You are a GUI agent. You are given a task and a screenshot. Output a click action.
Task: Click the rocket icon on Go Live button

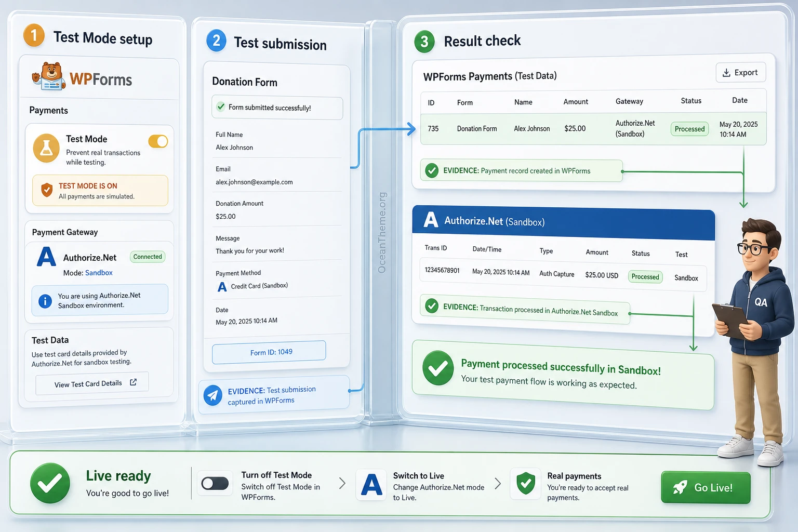tap(680, 487)
